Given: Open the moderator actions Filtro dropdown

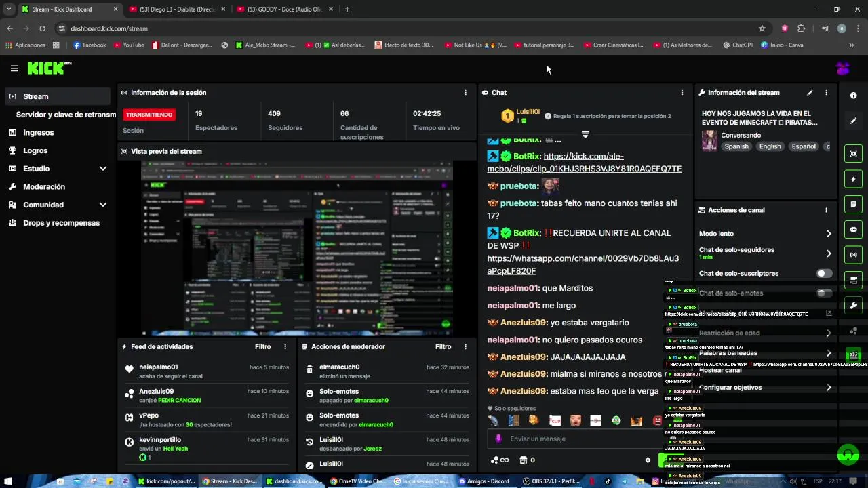Looking at the screenshot, I should coord(443,347).
